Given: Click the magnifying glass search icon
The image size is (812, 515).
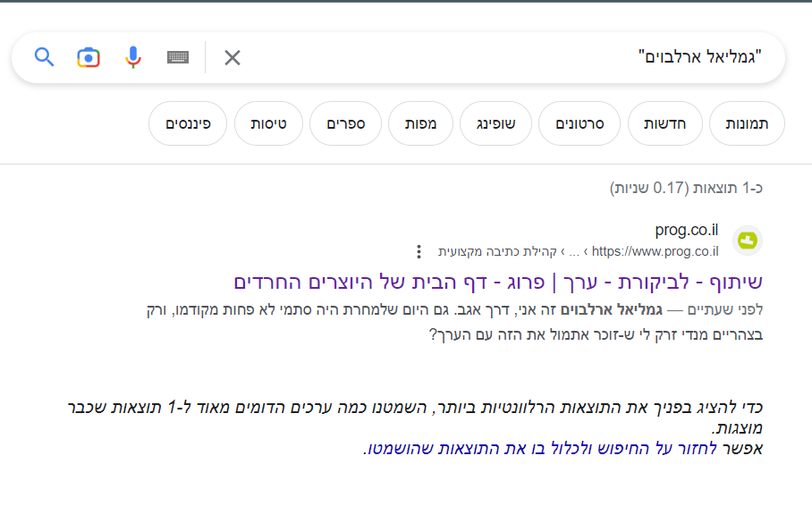Looking at the screenshot, I should pyautogui.click(x=44, y=56).
